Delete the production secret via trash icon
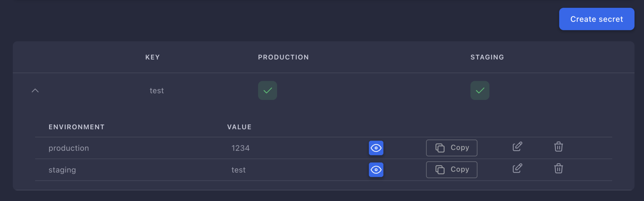The height and width of the screenshot is (201, 644). pos(558,147)
